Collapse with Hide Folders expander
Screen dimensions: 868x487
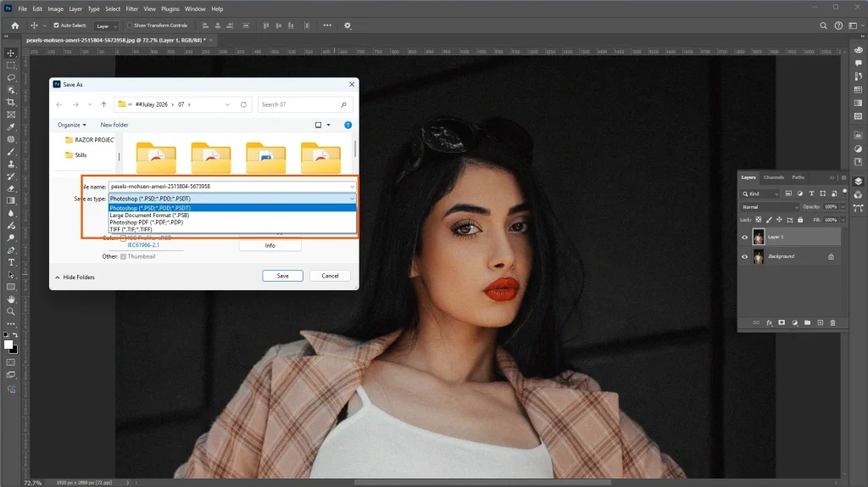pyautogui.click(x=75, y=277)
